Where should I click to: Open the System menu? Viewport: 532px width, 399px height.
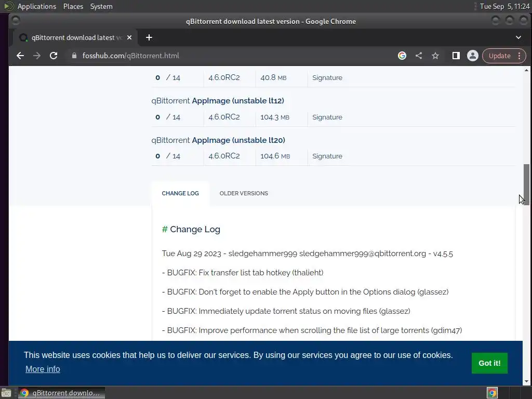(x=101, y=6)
